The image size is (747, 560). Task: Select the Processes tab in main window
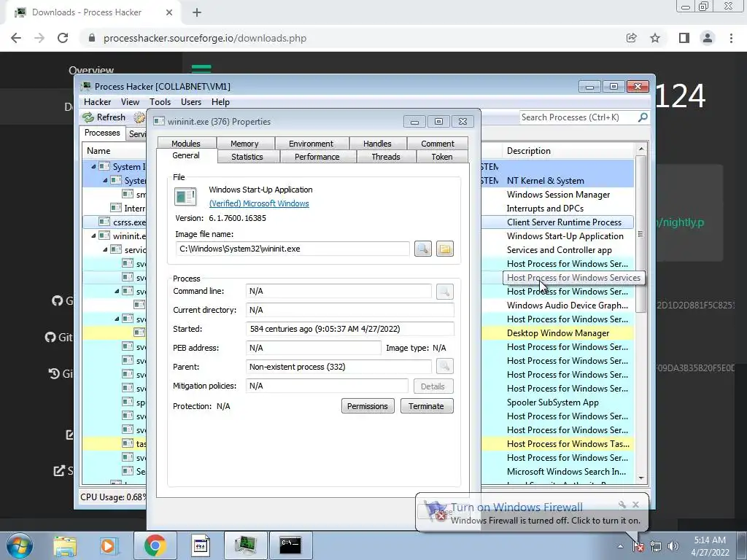(x=102, y=133)
